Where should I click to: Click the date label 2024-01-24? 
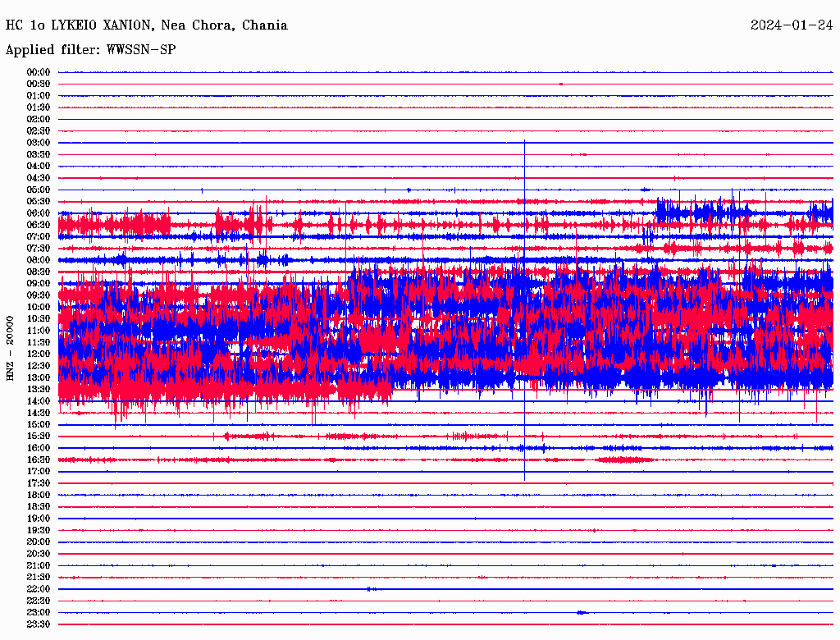[x=792, y=25]
